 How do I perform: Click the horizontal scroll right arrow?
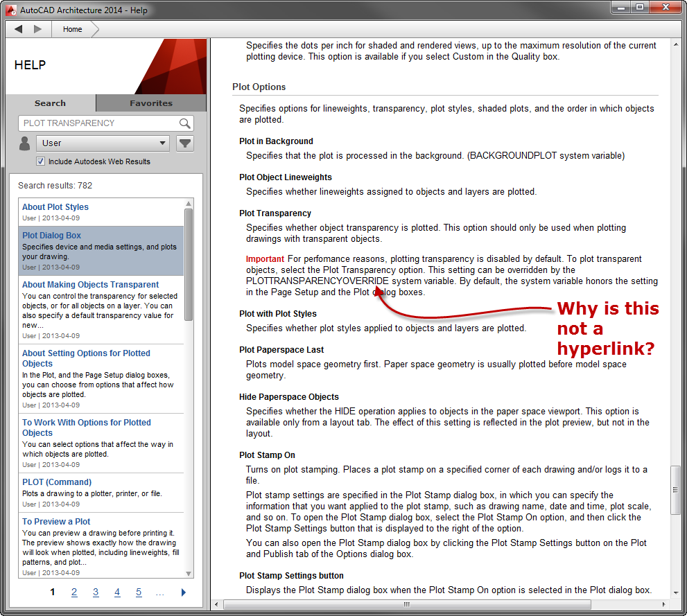tap(663, 604)
